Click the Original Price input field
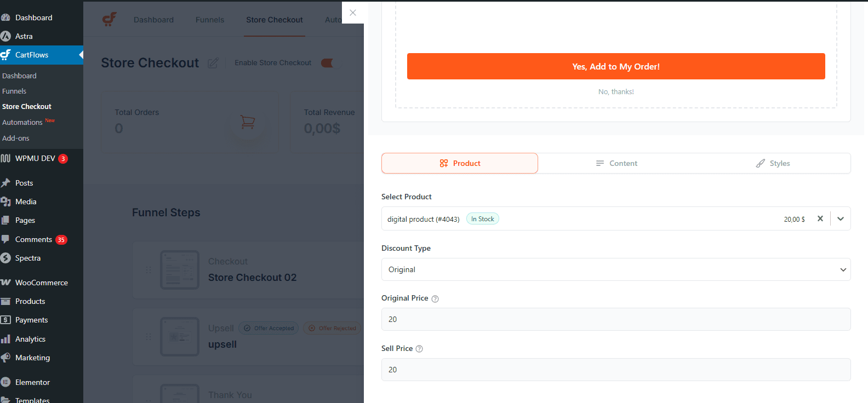The height and width of the screenshot is (403, 868). point(616,319)
